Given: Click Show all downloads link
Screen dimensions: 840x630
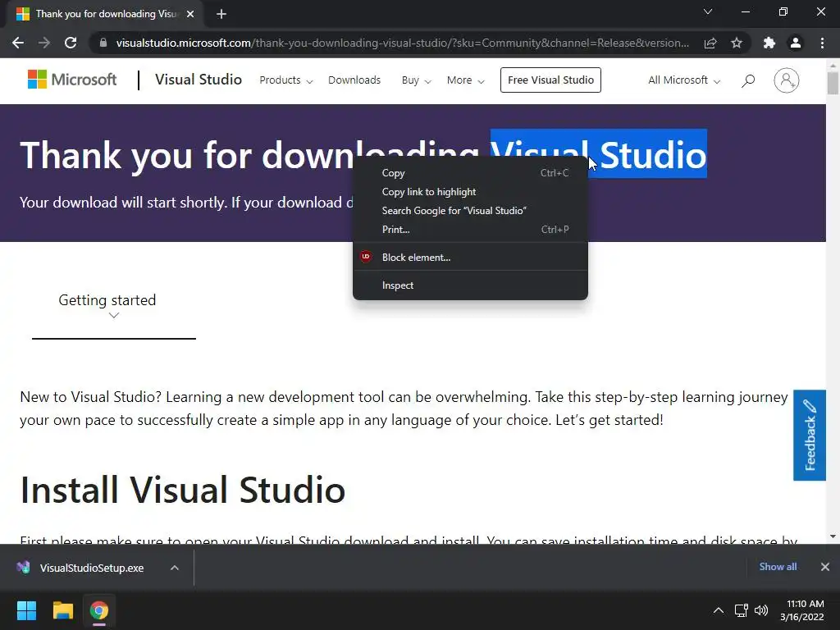Looking at the screenshot, I should click(x=778, y=566).
